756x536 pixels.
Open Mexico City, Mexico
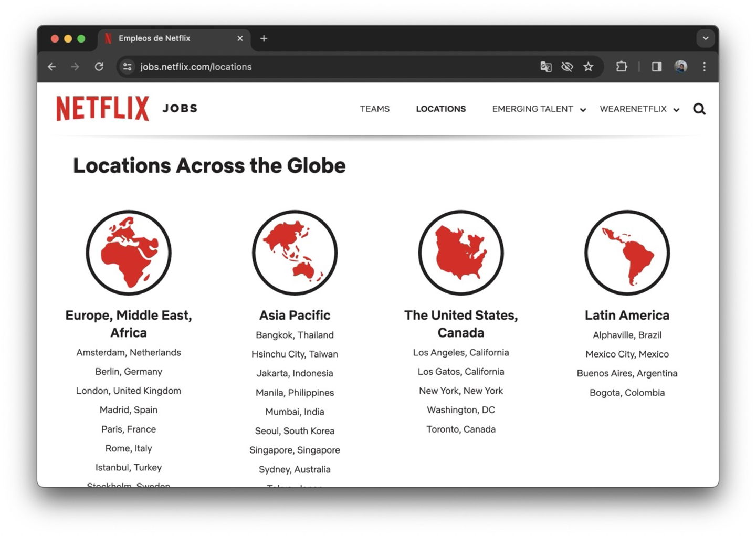(x=627, y=354)
